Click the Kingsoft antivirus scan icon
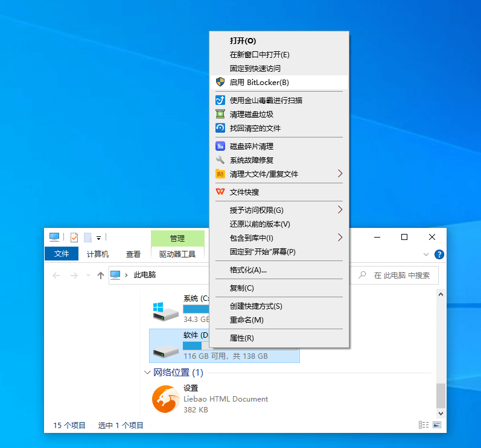Screen dimensions: 481x448 coord(220,100)
